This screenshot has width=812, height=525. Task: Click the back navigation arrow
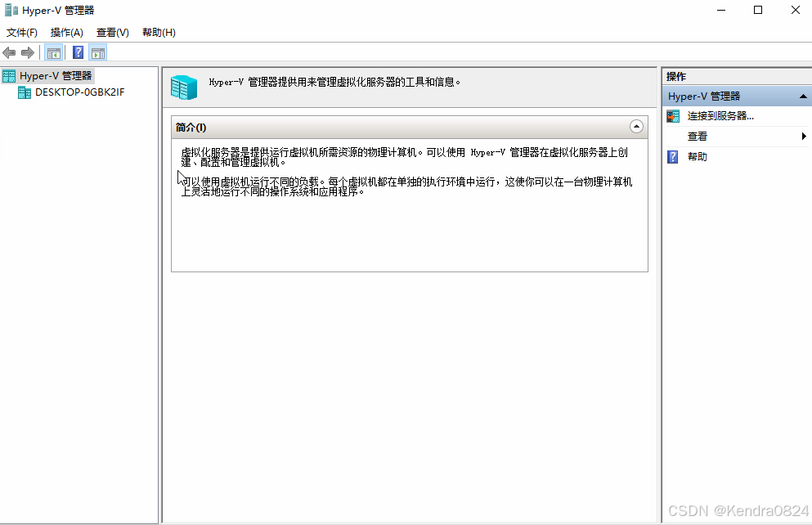pos(9,52)
